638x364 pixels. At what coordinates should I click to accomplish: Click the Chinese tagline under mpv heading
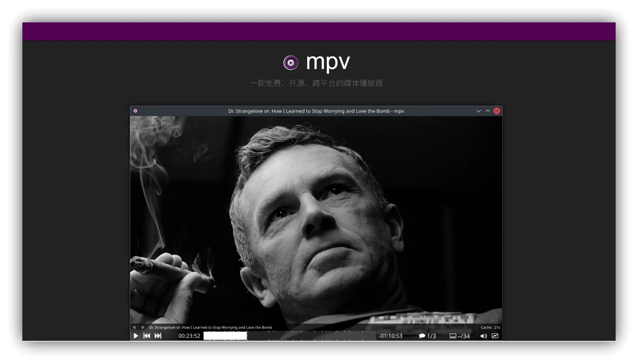pos(316,83)
